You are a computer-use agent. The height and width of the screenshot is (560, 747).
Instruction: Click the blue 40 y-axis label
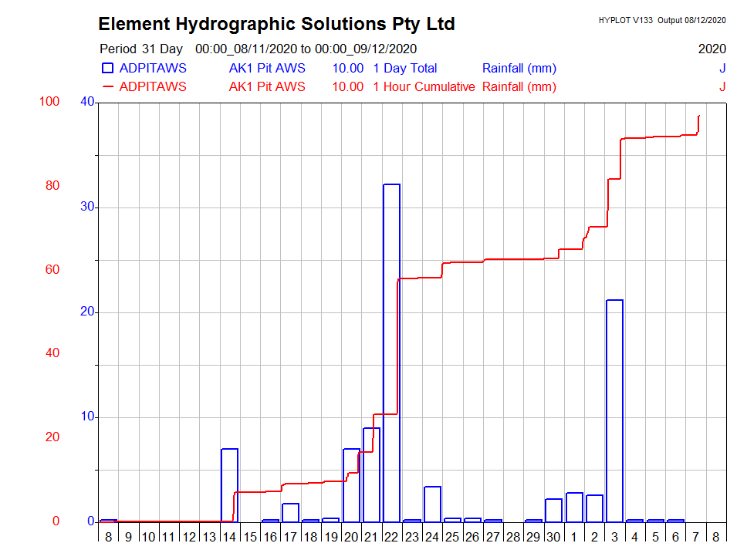86,102
